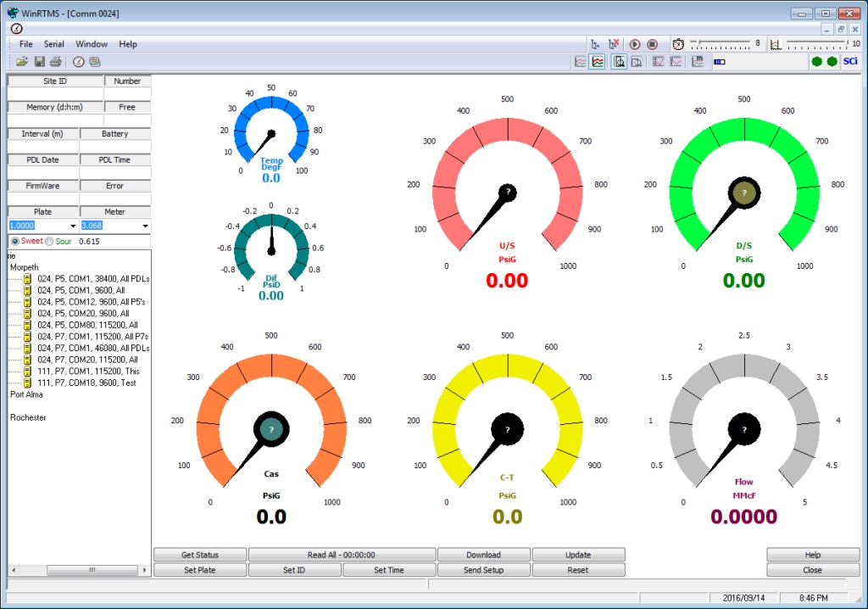
Task: Click the '2016/09/14' status bar date
Action: coord(743,598)
